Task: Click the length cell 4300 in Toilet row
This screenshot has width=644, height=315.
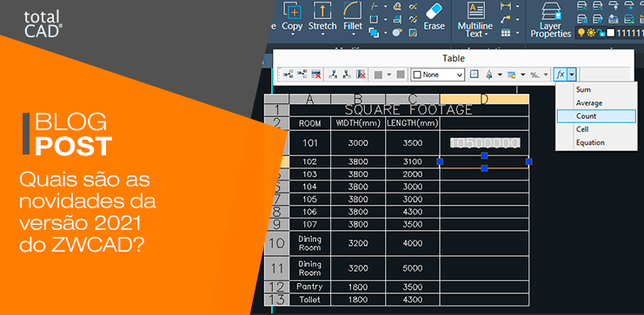Action: (412, 300)
